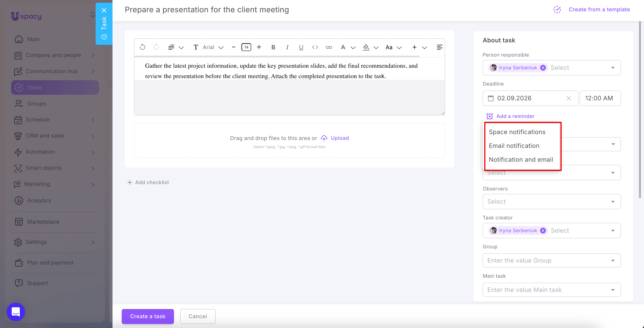Insert code block with code icon

[x=315, y=47]
